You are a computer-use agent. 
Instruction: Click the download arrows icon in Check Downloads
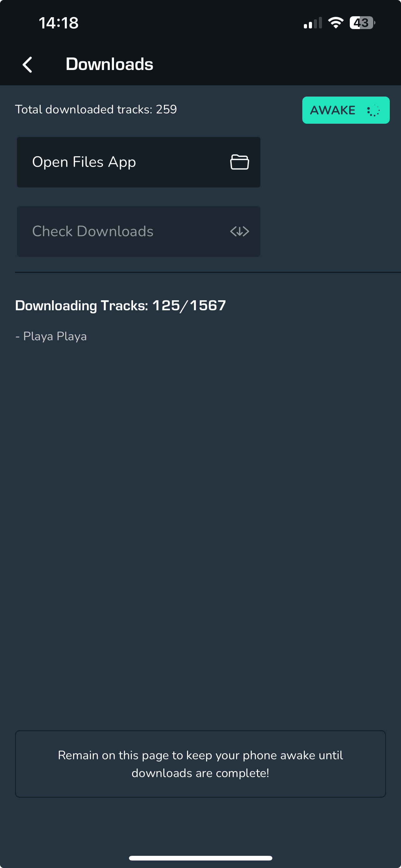[x=240, y=232]
